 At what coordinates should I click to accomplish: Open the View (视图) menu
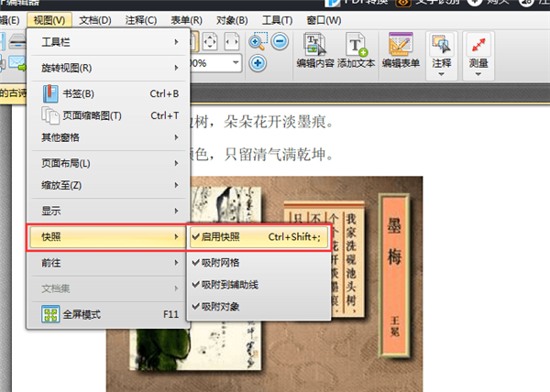pos(49,20)
